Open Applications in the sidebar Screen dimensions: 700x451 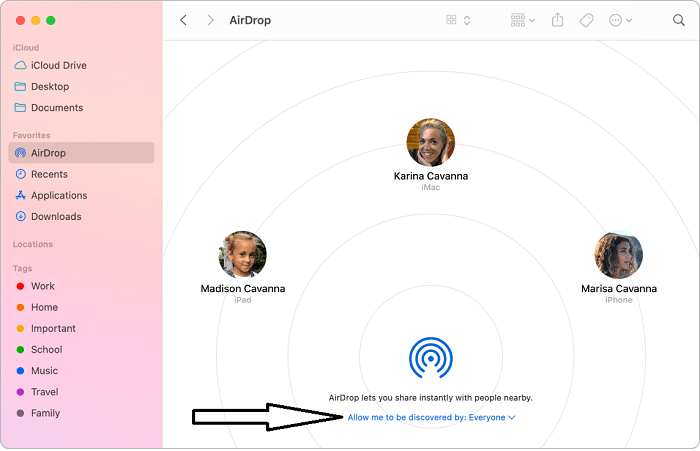(81, 195)
